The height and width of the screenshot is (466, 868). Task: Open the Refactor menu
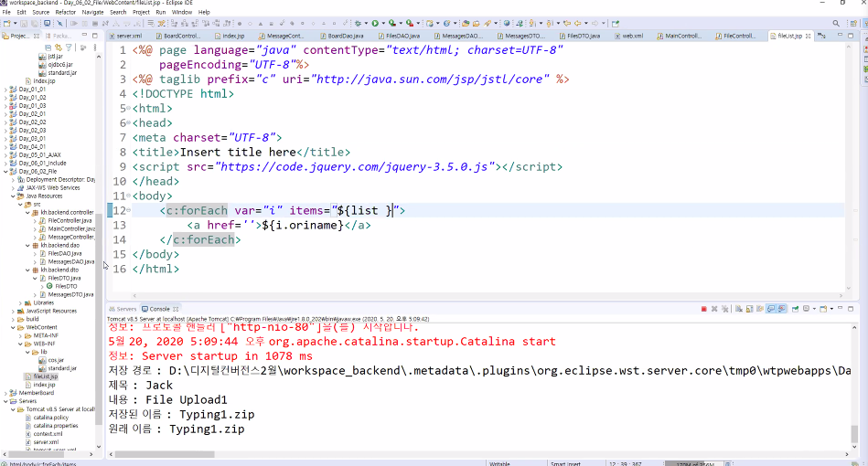coord(65,12)
